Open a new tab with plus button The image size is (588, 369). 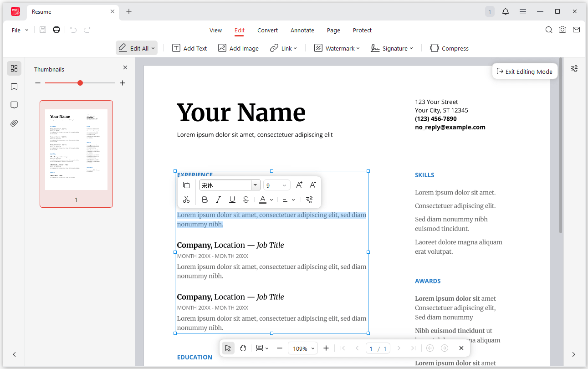point(129,11)
